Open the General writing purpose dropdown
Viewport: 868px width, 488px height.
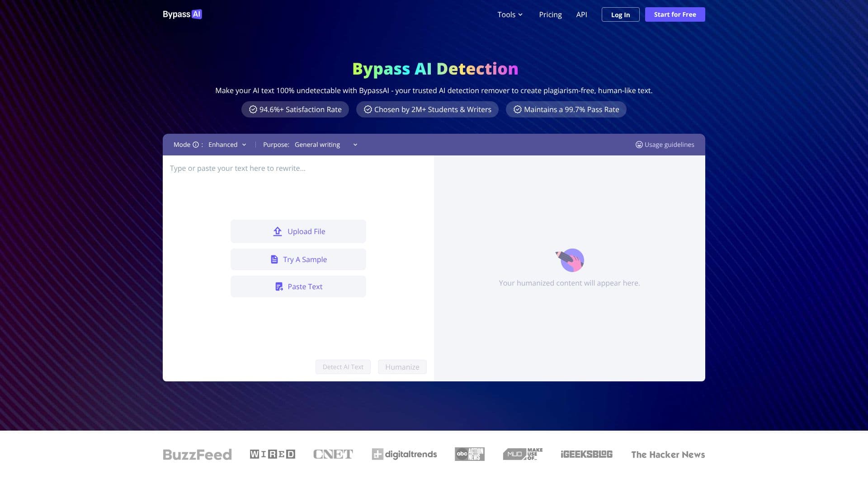point(326,145)
